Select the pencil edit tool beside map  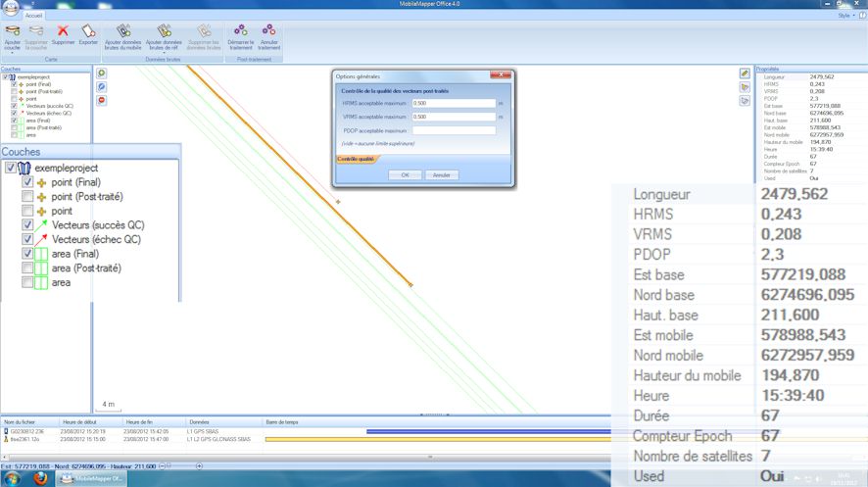745,73
